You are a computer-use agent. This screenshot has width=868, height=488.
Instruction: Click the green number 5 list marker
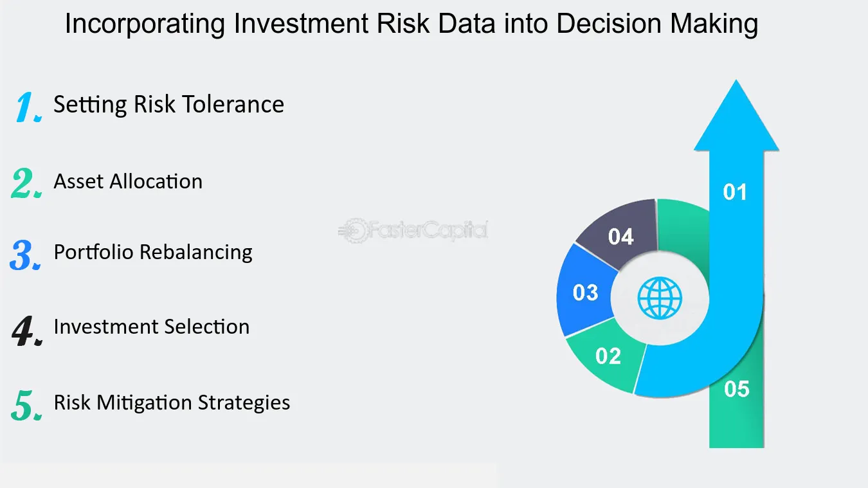coord(27,406)
